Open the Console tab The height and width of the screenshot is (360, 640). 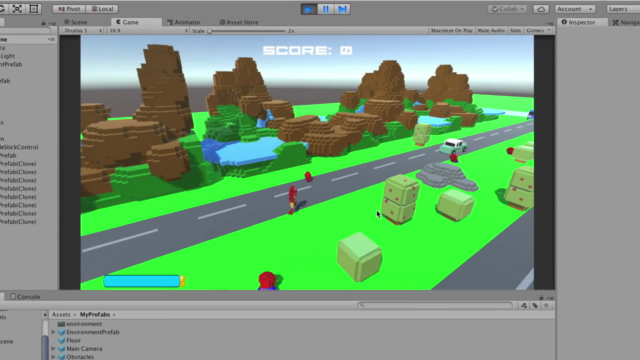(x=25, y=297)
